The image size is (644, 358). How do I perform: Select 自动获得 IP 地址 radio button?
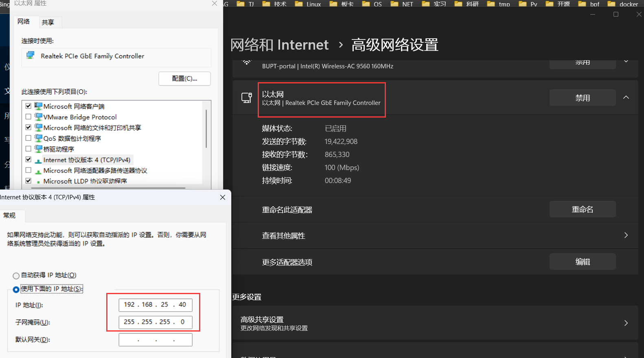coord(16,276)
